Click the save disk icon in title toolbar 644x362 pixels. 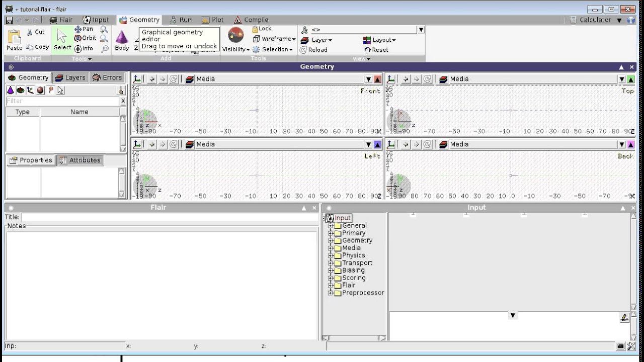pos(9,20)
